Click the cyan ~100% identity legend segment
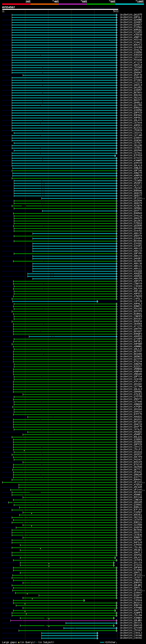The width and height of the screenshot is (146, 644). point(130,4)
